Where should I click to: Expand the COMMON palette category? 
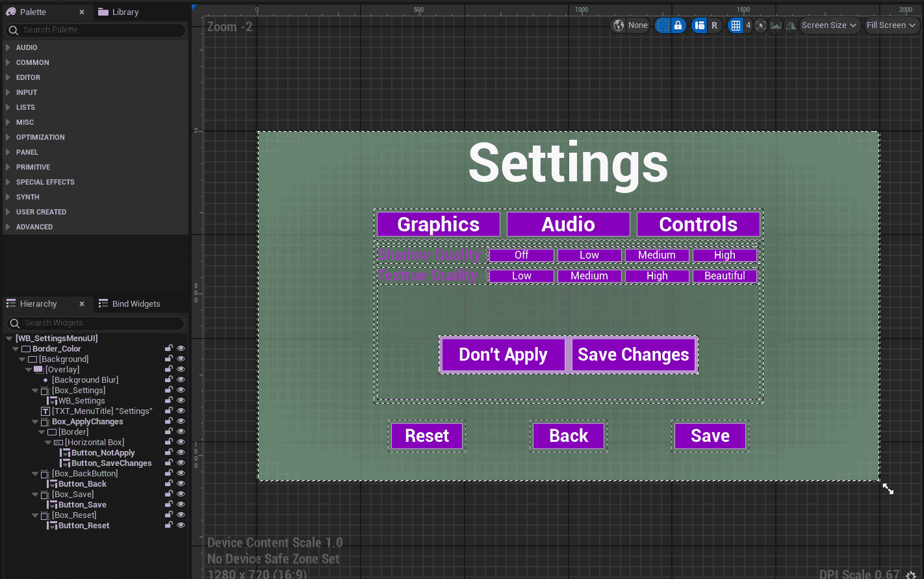pyautogui.click(x=8, y=62)
